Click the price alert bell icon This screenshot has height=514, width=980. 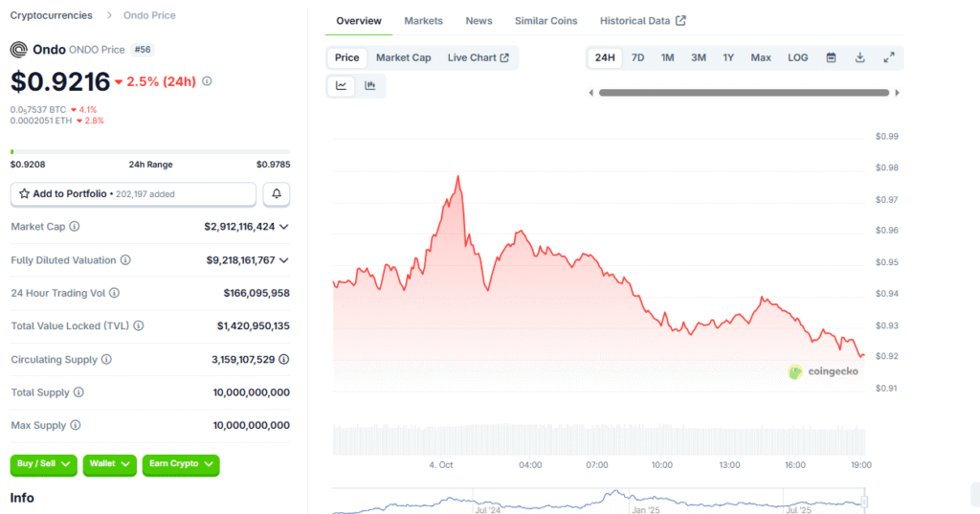276,194
